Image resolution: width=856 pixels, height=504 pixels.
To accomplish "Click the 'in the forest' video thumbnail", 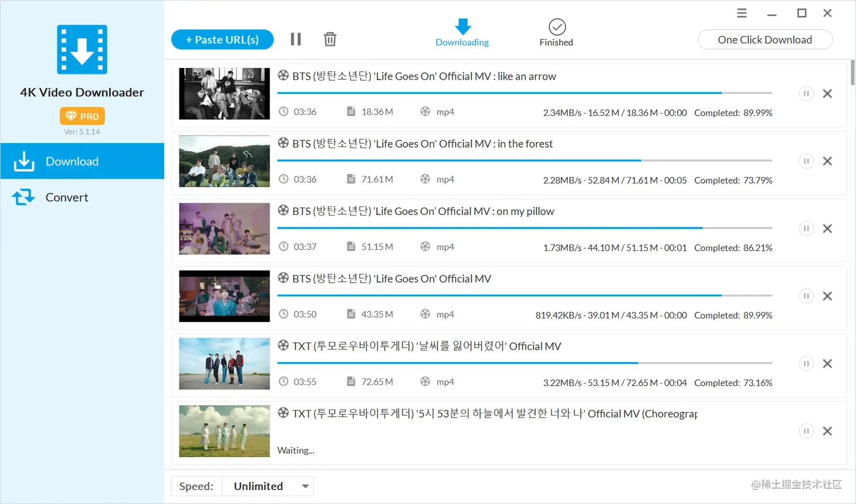I will click(224, 161).
